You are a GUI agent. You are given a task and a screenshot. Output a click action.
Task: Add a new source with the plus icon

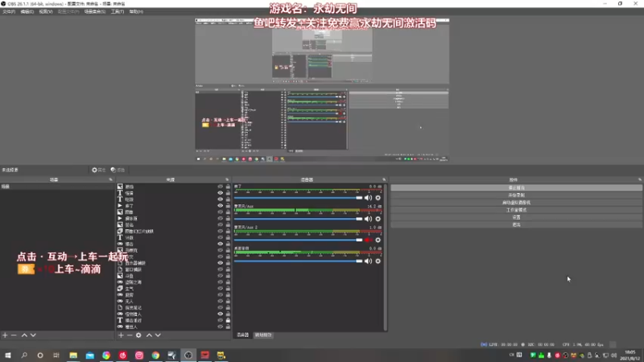[121, 335]
